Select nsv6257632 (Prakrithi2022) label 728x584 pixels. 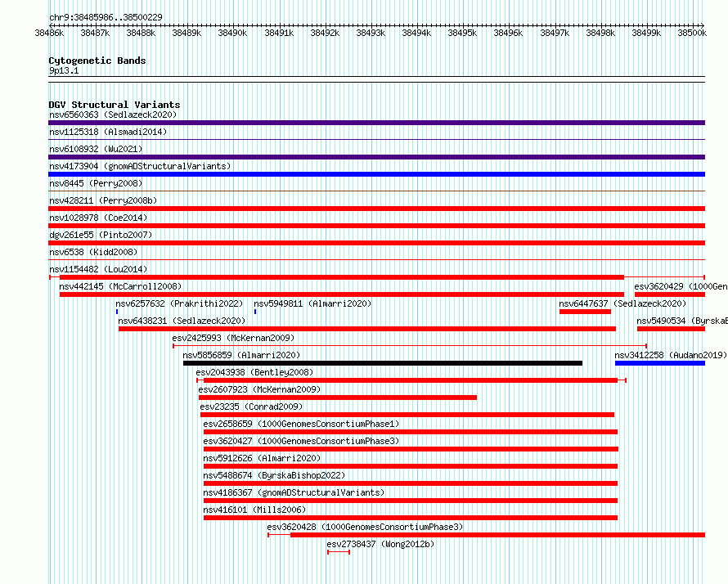tap(179, 303)
